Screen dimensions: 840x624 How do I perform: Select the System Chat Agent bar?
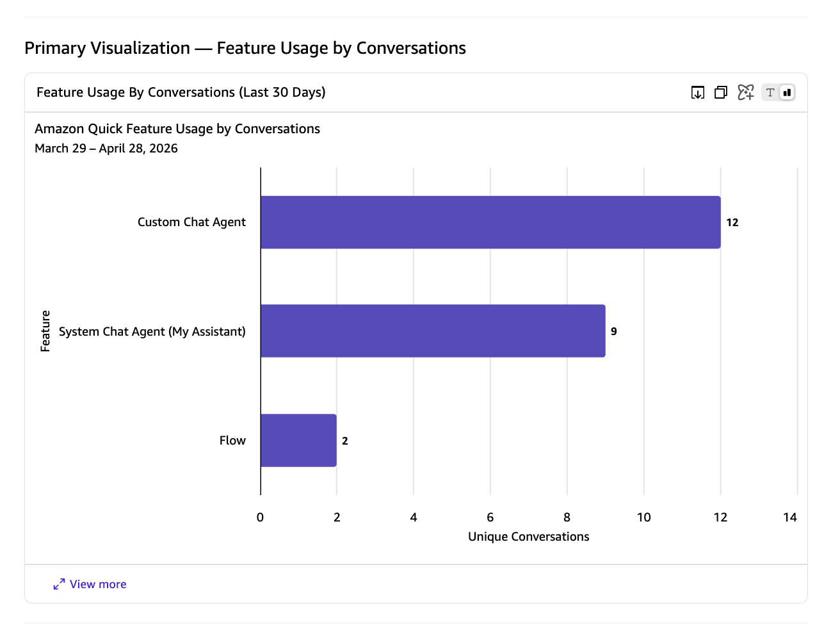click(x=433, y=331)
